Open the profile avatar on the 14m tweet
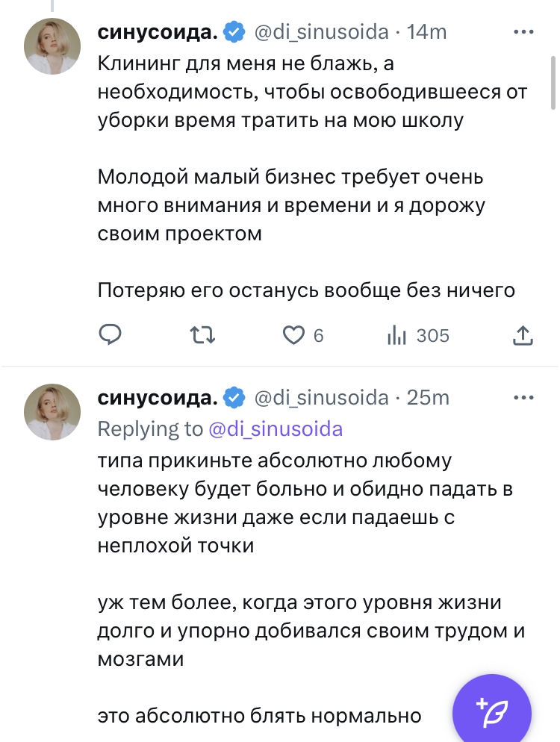This screenshot has width=560, height=742. click(x=52, y=46)
